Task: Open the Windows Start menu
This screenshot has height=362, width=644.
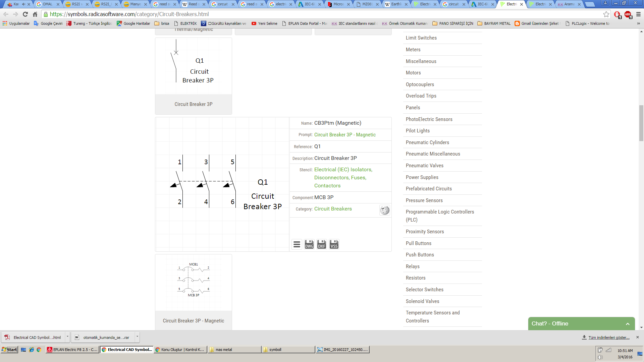Action: (x=9, y=350)
